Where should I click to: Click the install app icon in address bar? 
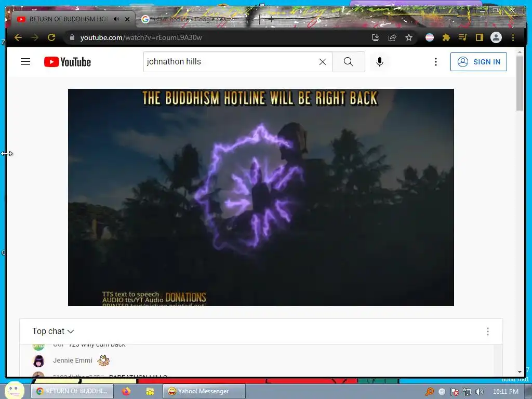pos(375,37)
